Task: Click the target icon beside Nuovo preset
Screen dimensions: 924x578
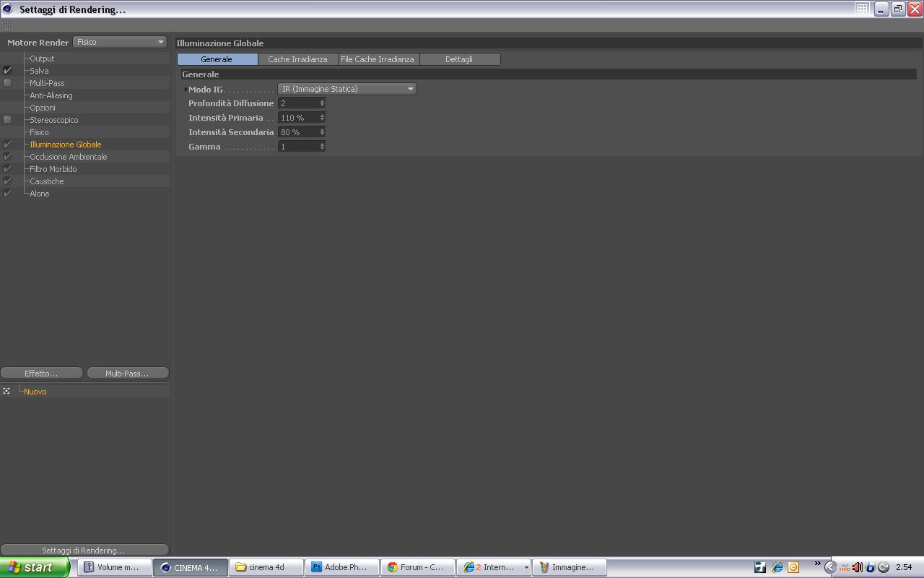Action: point(6,391)
